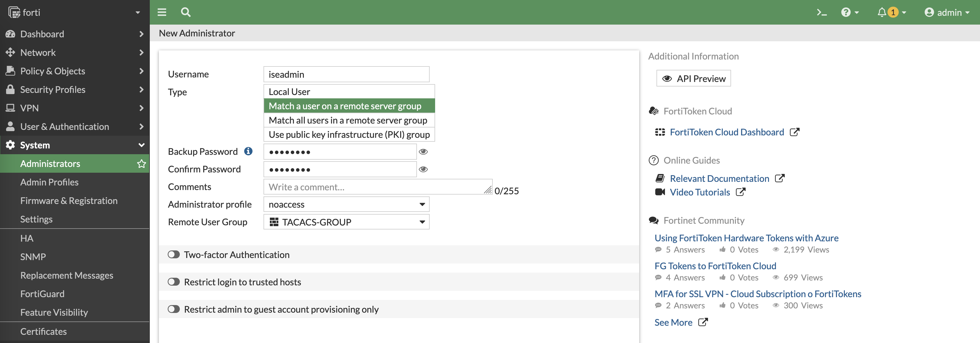
Task: Click the search magnifier icon
Action: click(x=186, y=12)
